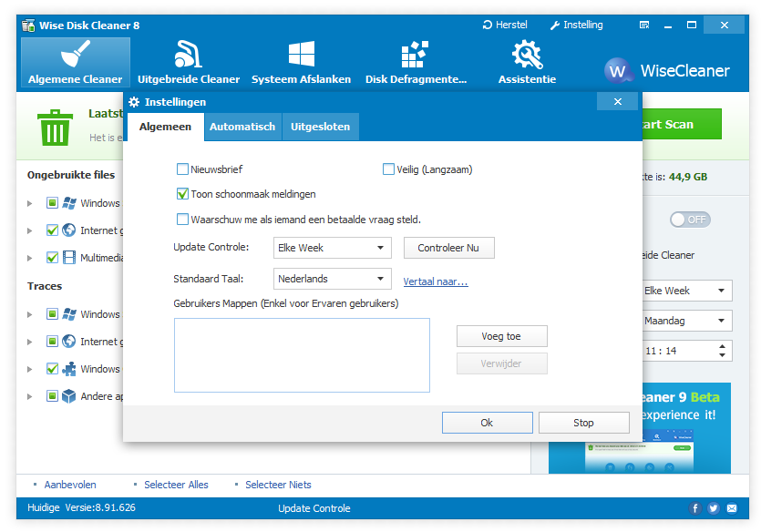
Task: Open the Standaard Taal dropdown
Action: point(333,279)
